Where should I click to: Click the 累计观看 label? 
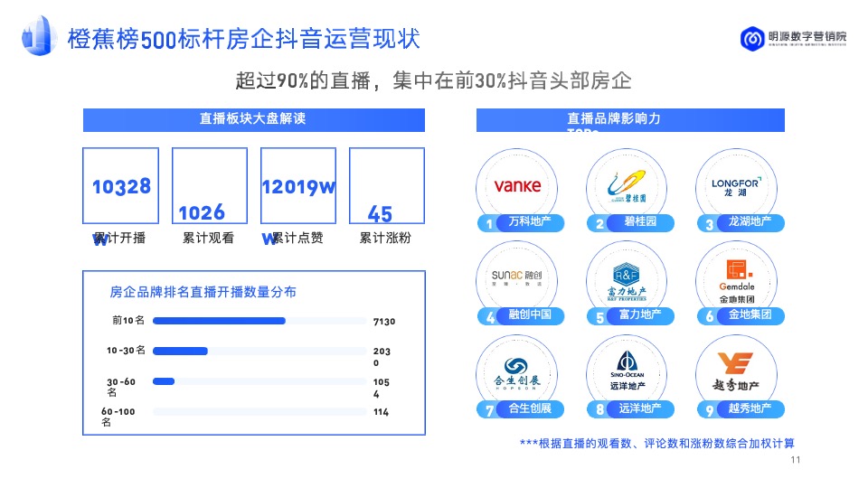click(208, 238)
